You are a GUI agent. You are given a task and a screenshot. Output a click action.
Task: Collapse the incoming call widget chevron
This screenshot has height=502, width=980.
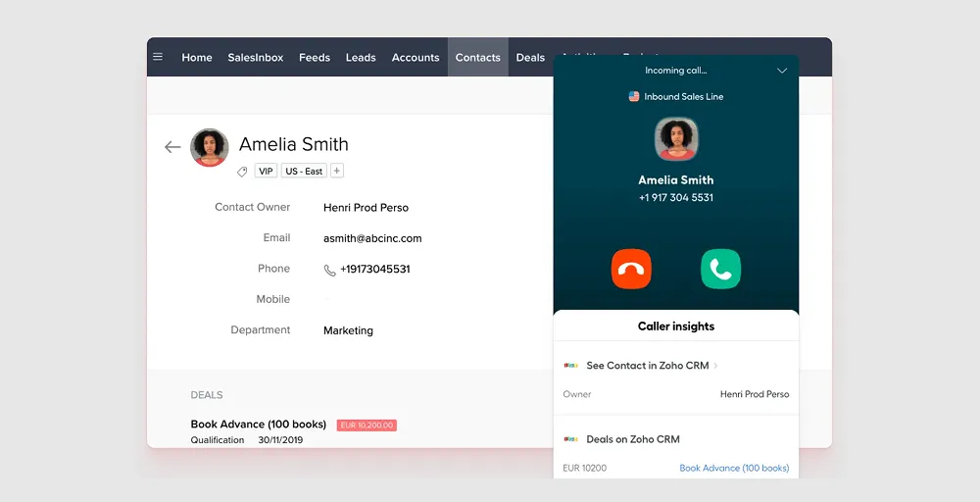pyautogui.click(x=782, y=71)
